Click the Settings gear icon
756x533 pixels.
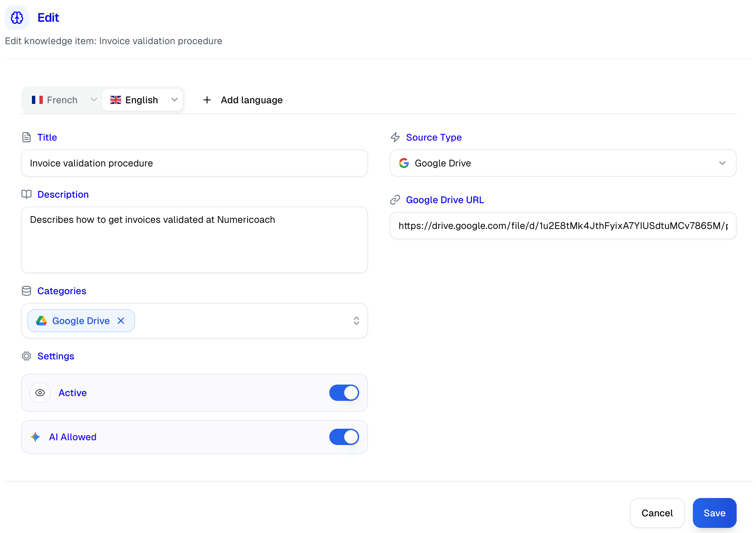pos(26,356)
